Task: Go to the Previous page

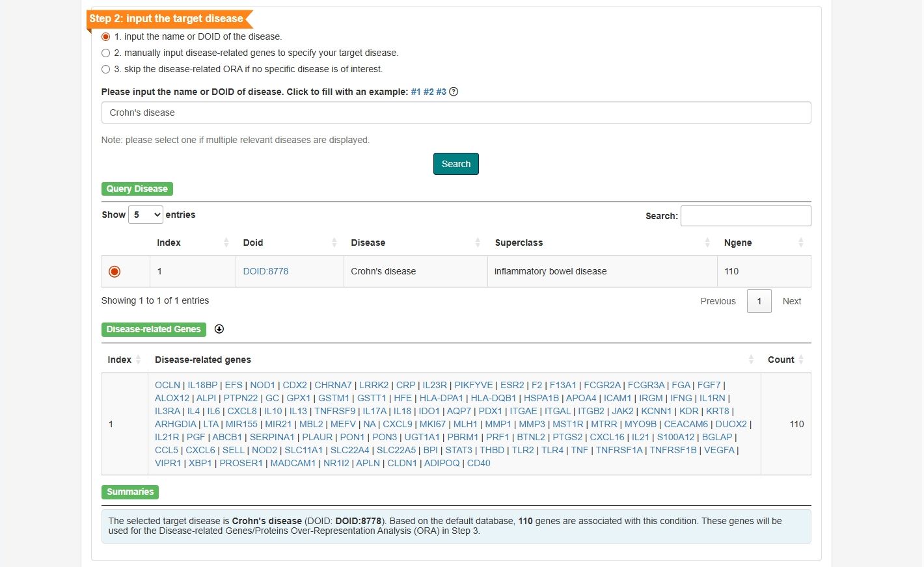Action: [x=718, y=301]
